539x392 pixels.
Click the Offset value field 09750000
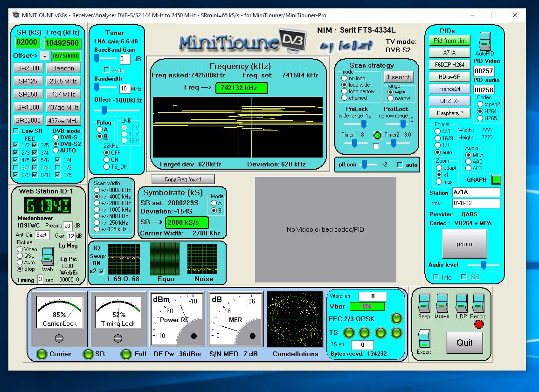coord(66,56)
